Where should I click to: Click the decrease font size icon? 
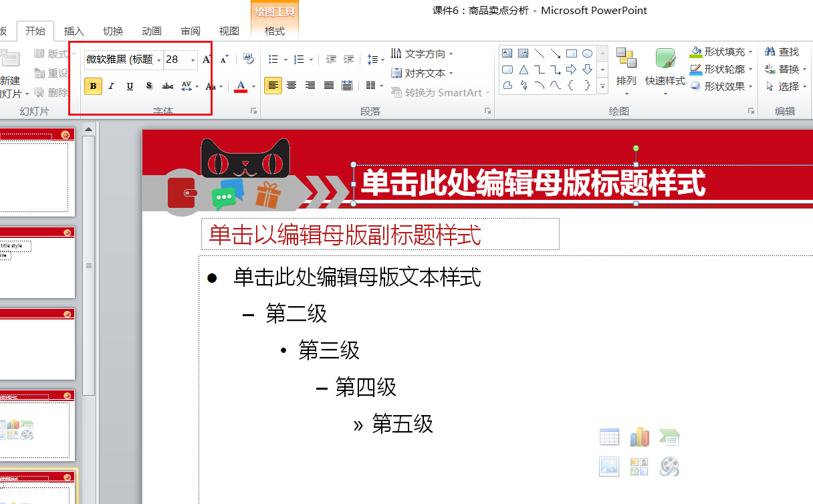coord(224,59)
